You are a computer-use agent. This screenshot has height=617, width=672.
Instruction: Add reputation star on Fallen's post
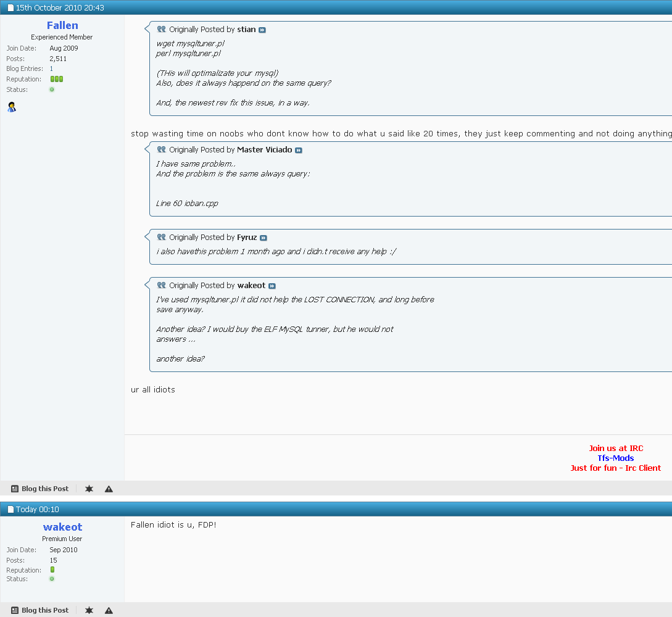pos(89,489)
